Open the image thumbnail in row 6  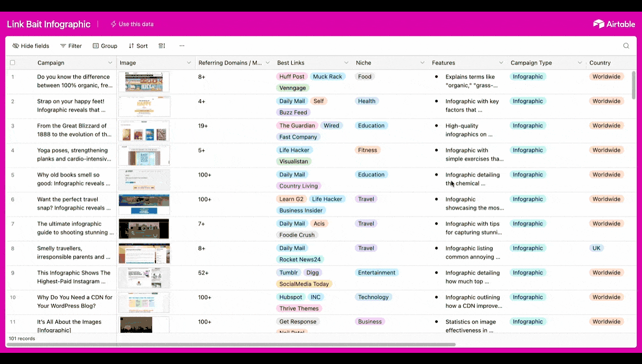(144, 204)
